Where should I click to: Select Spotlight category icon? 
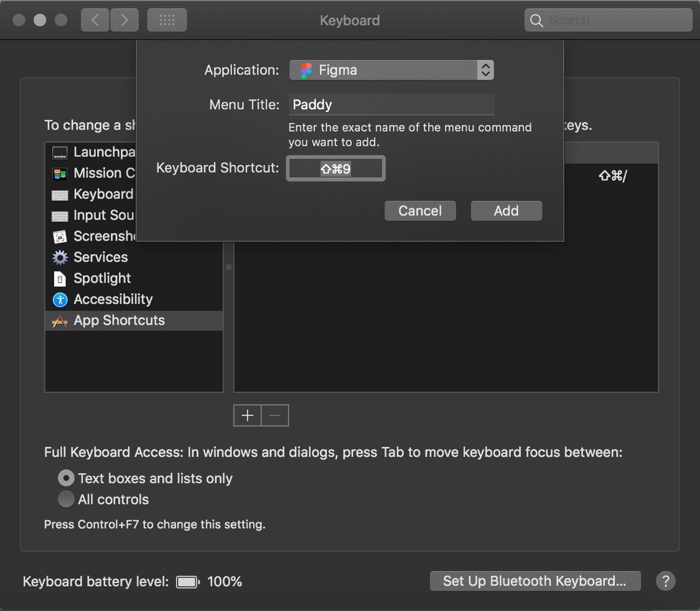pyautogui.click(x=60, y=278)
